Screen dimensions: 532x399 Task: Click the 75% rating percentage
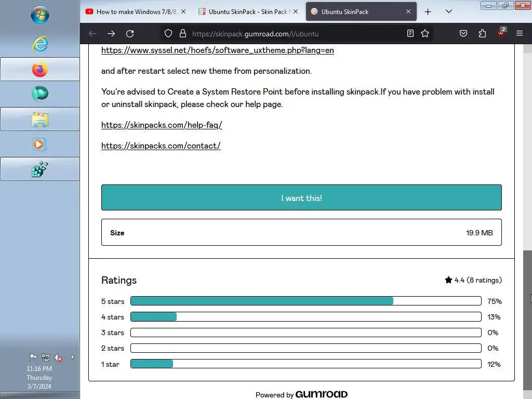click(495, 301)
